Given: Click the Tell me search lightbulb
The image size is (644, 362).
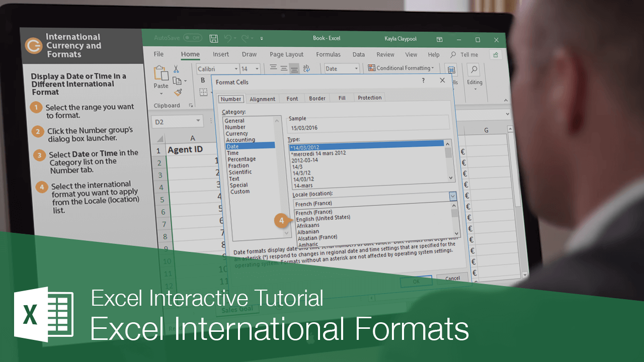Looking at the screenshot, I should 453,54.
